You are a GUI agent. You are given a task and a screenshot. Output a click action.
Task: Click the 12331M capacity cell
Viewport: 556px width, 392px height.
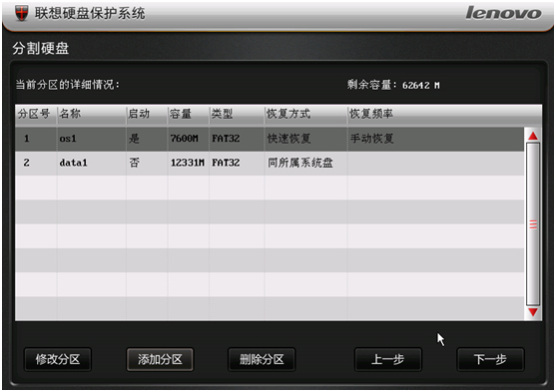coord(189,163)
